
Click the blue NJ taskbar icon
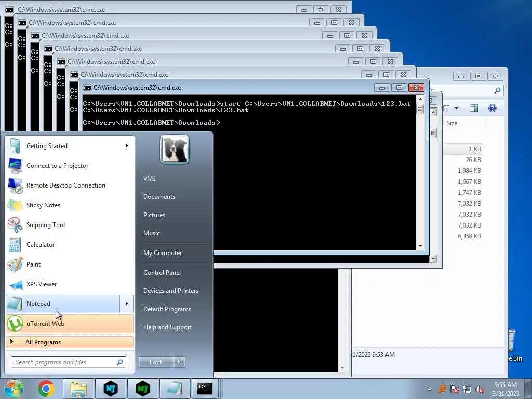(x=111, y=389)
